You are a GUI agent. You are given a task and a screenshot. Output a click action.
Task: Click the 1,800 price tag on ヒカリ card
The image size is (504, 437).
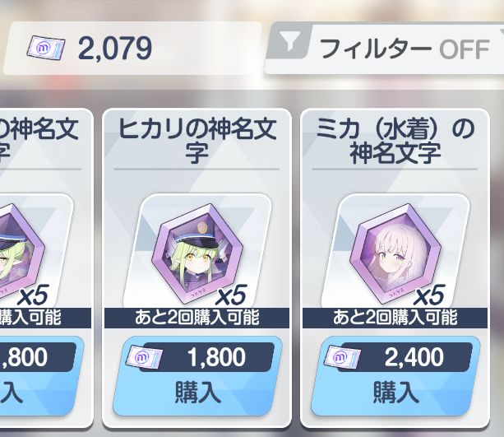[x=206, y=357]
